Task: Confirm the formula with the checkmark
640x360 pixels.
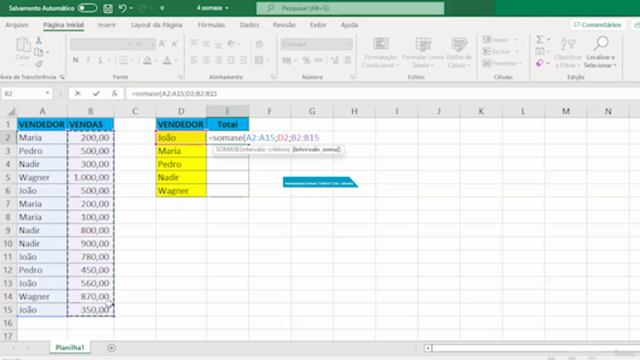Action: tap(96, 93)
